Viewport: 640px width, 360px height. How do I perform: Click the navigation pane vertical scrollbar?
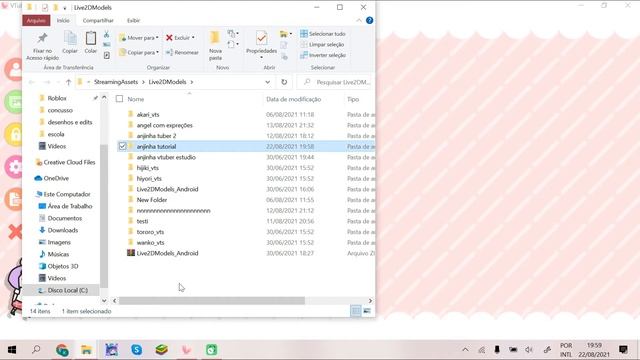pos(104,216)
